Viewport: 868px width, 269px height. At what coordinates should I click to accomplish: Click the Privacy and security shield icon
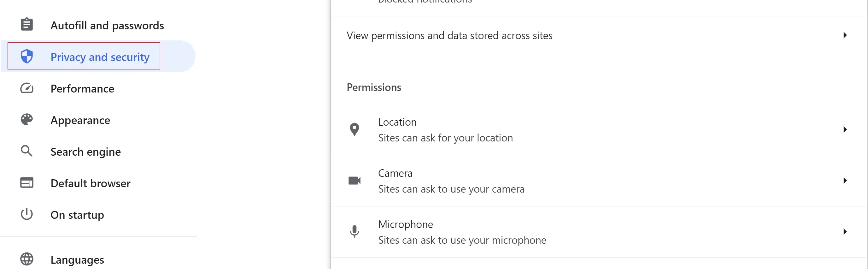coord(26,56)
